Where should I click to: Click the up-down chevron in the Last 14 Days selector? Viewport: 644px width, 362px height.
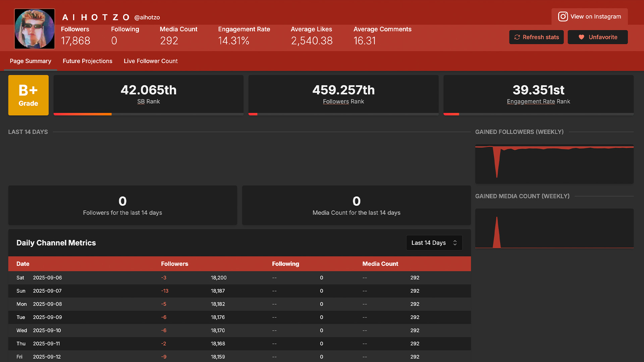pos(455,243)
